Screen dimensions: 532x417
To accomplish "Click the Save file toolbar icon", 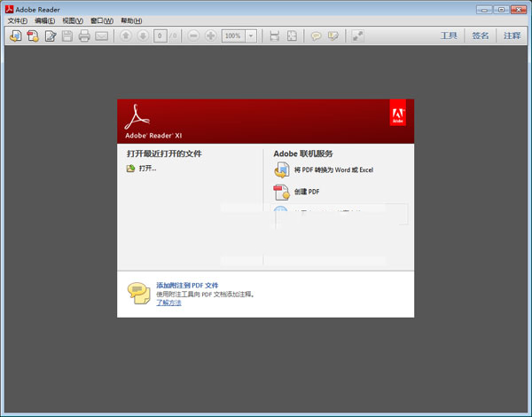I will pyautogui.click(x=67, y=35).
